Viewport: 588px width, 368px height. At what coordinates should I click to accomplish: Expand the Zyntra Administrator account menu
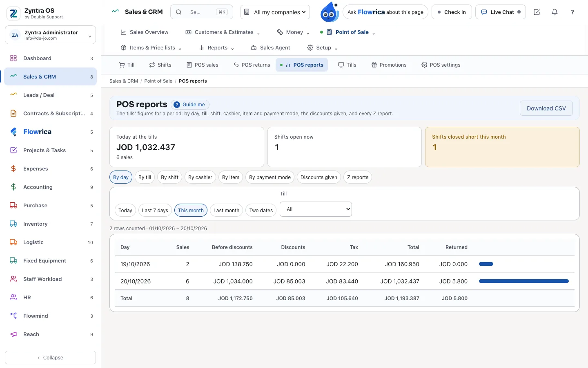50,35
